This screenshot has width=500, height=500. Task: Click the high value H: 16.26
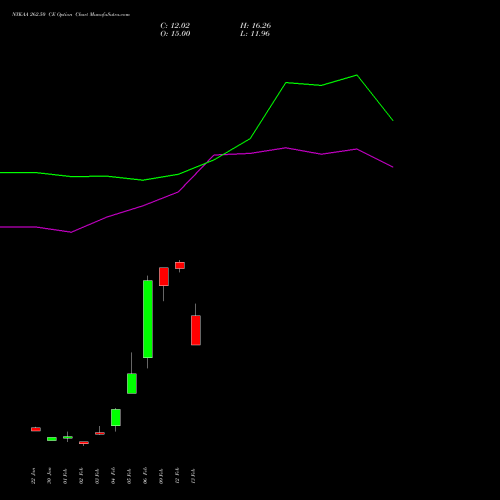[x=255, y=26]
